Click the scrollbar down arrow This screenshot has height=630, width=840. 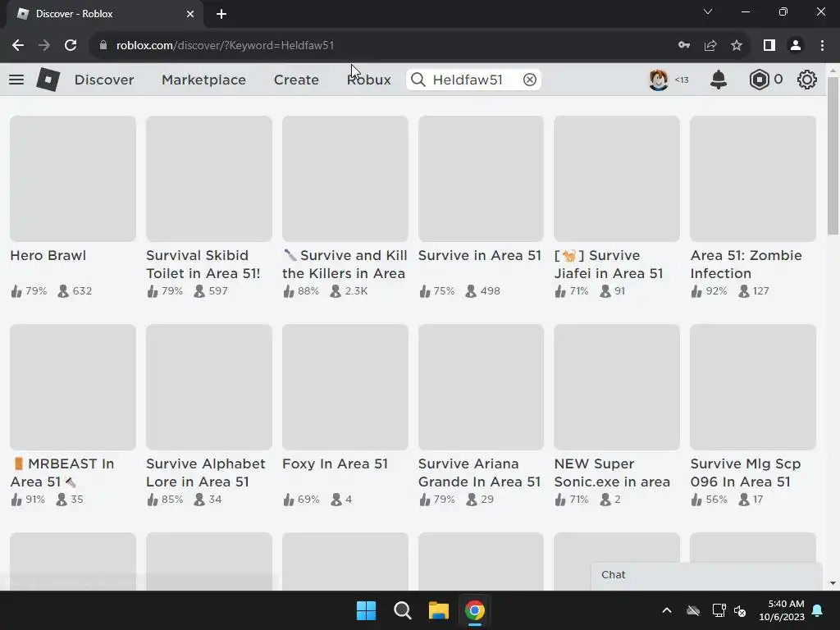click(x=833, y=583)
